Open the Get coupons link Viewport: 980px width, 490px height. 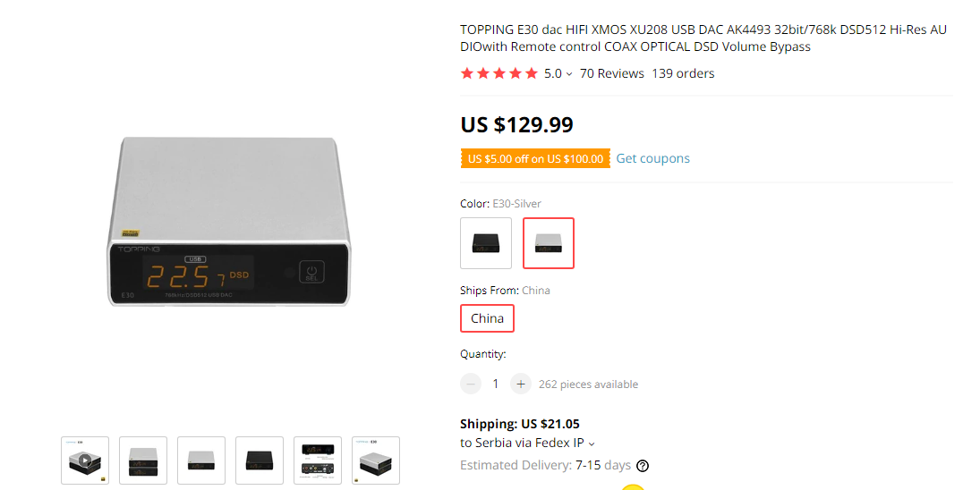coord(652,158)
